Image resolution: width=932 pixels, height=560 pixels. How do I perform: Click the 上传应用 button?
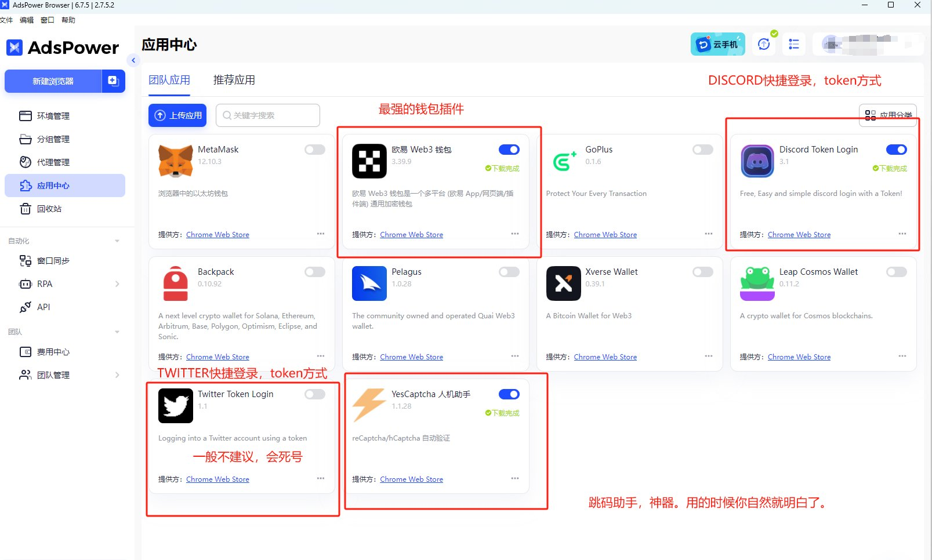point(177,115)
